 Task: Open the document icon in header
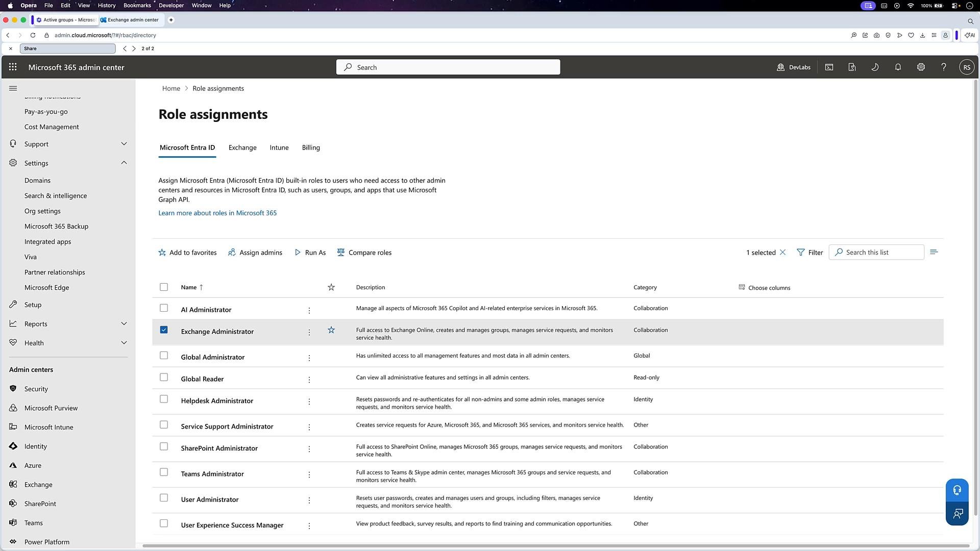852,67
